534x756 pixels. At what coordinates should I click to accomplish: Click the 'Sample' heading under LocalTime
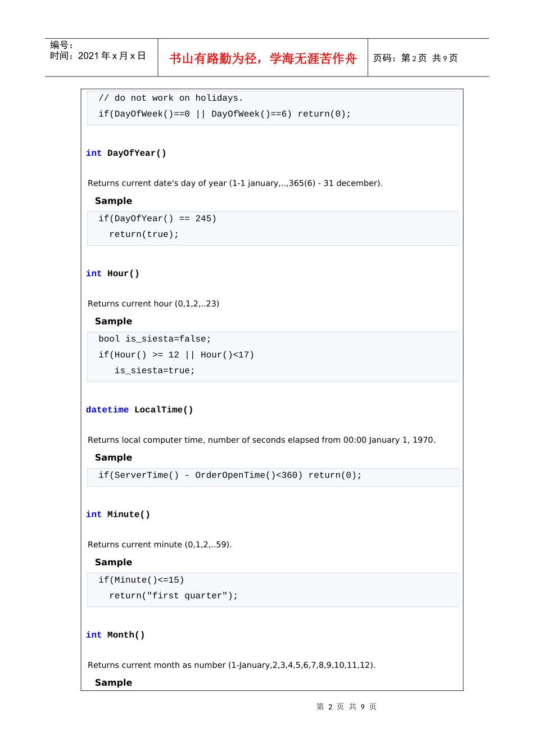[114, 457]
